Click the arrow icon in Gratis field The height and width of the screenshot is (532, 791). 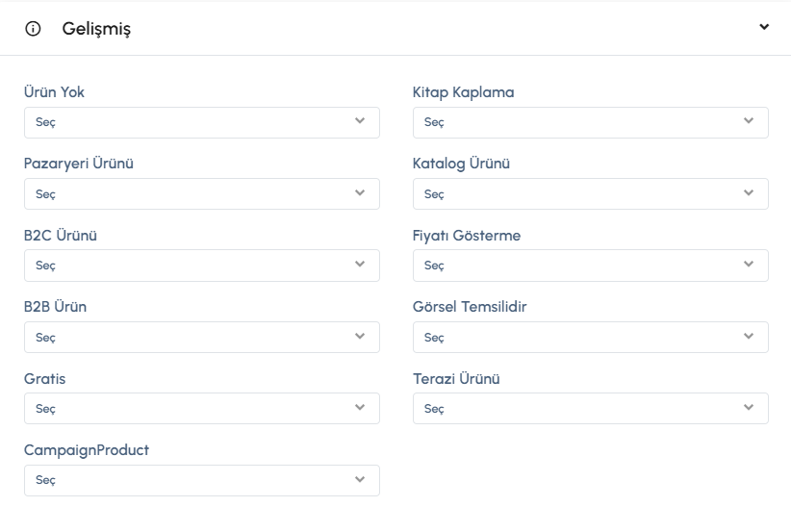click(x=360, y=407)
